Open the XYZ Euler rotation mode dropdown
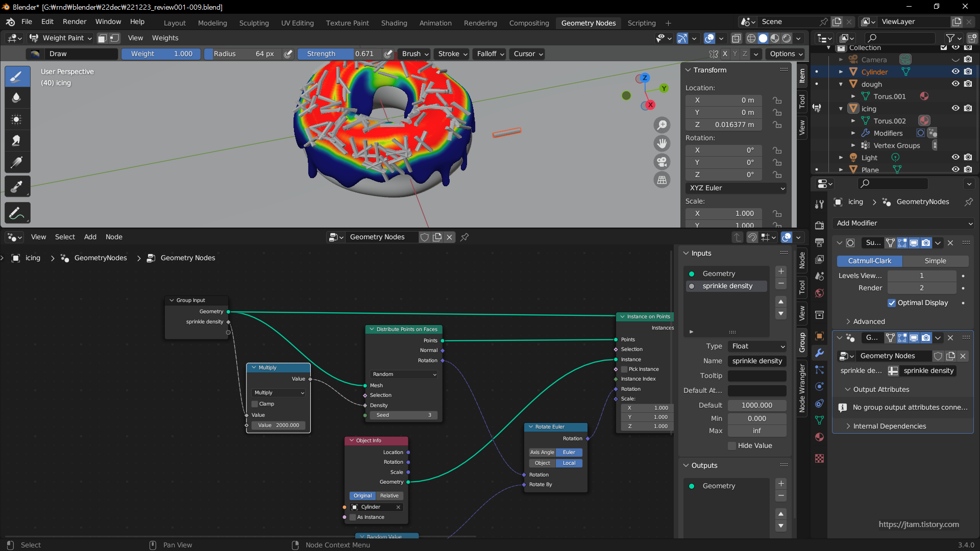Screen dimensions: 980x551 (x=737, y=188)
